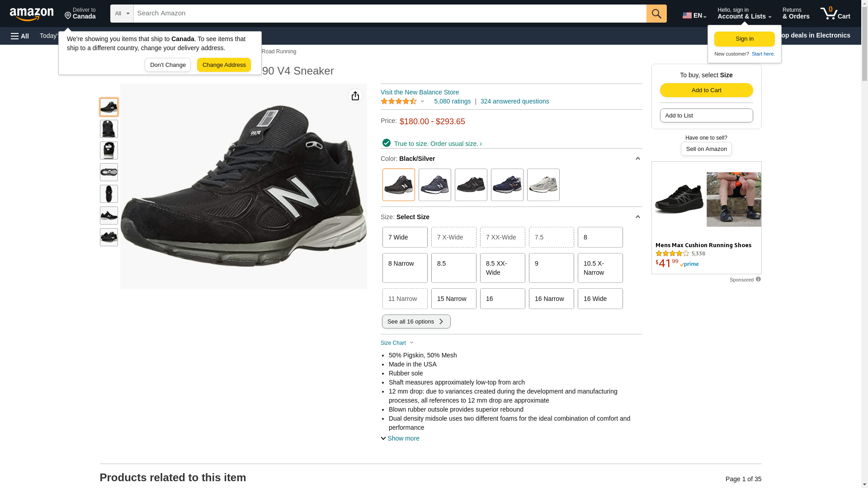Click the deliver to Canada location icon

point(68,16)
